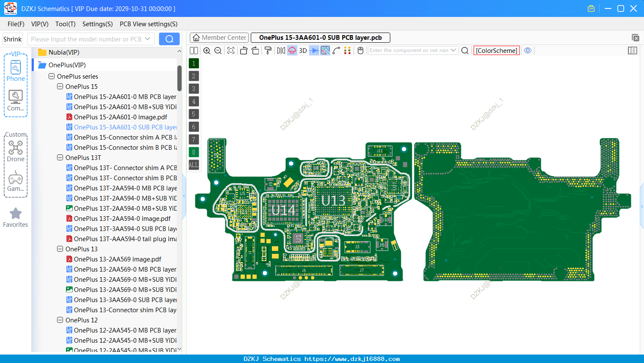Screen dimensions: 644x363
Task: Toggle the net routing display icon
Action: coord(325,50)
